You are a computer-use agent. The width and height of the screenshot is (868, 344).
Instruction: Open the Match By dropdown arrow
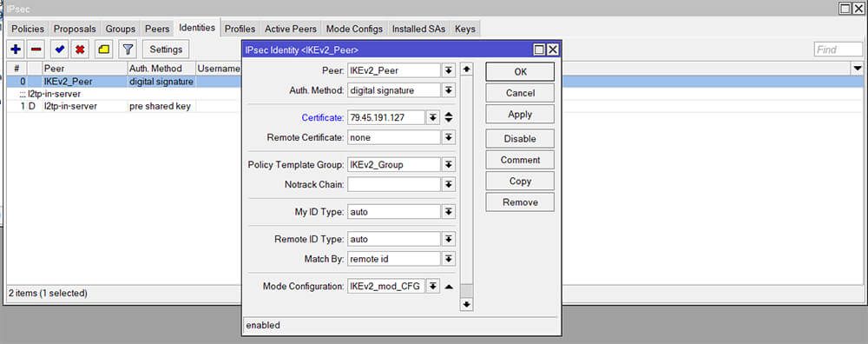[x=449, y=259]
